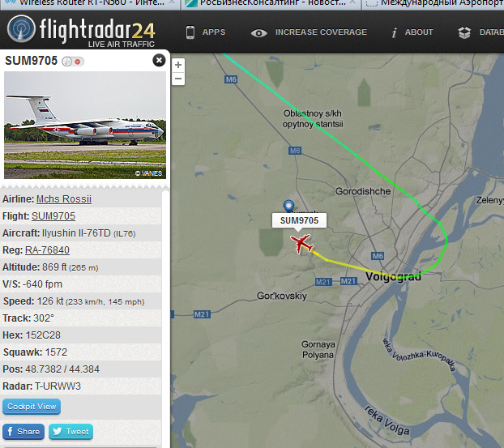Click the blue airport pin marker on map
The width and height of the screenshot is (504, 448).
(288, 206)
